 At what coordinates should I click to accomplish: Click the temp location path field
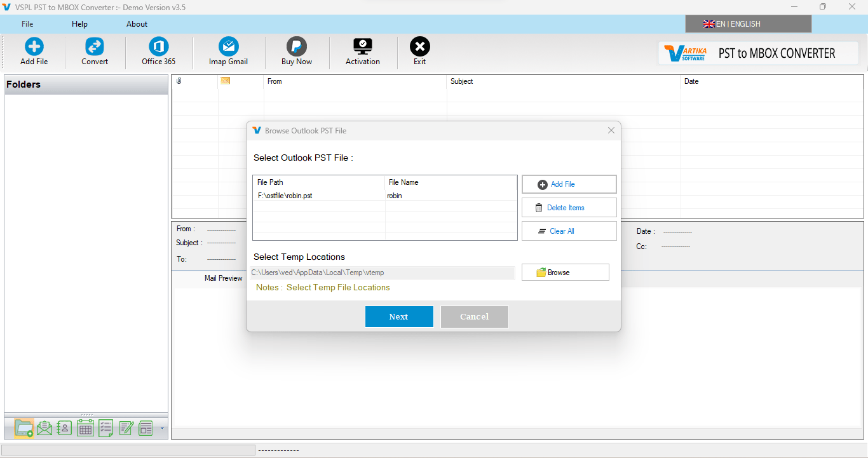(x=382, y=273)
